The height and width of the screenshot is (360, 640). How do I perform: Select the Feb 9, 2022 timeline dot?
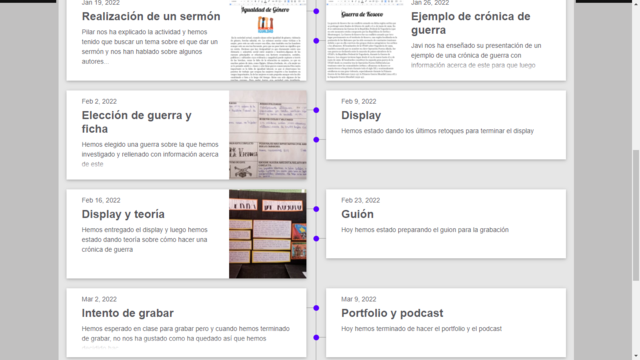[316, 140]
